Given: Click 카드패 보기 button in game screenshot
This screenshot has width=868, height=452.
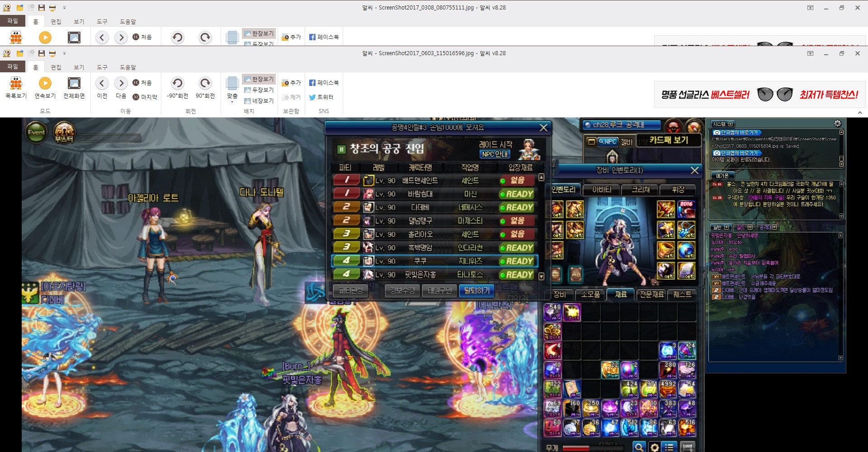Looking at the screenshot, I should (669, 141).
